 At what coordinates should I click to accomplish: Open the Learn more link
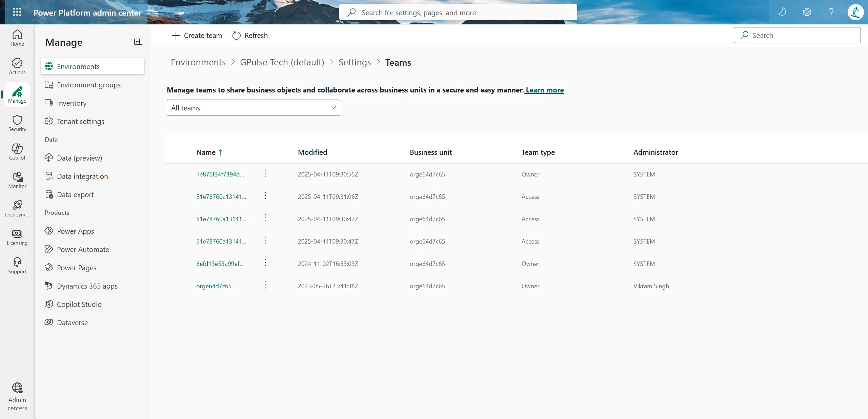[544, 90]
